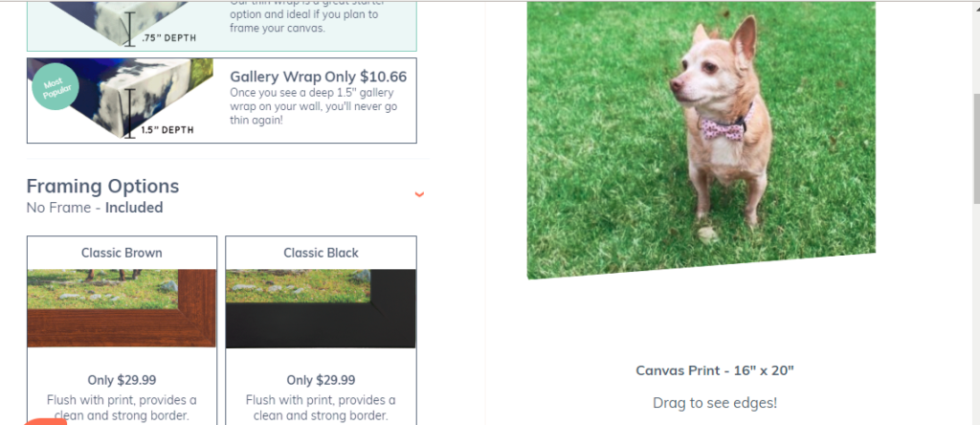Click the 1.5" depth measurement marker icon
The image size is (980, 425).
coord(129,113)
